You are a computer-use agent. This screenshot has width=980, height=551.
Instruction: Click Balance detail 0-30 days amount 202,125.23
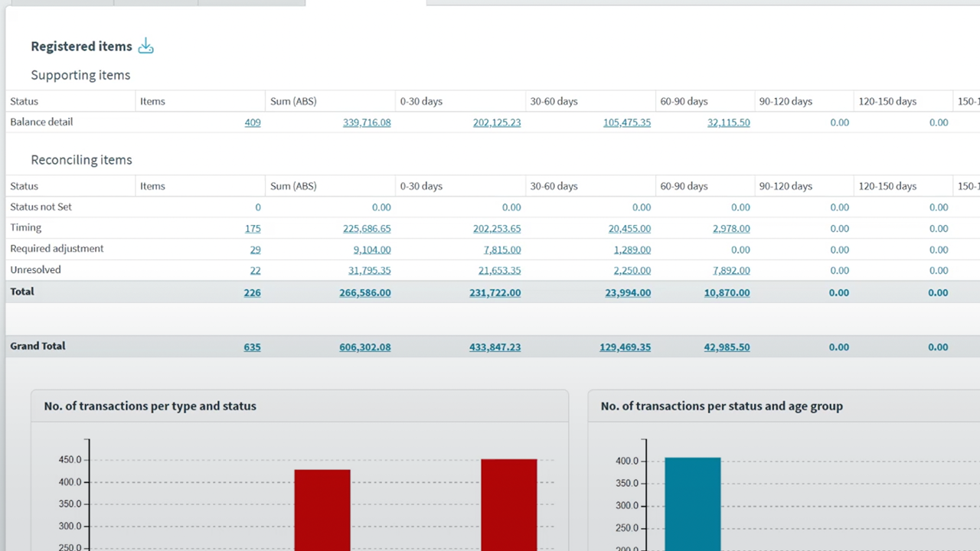(497, 122)
